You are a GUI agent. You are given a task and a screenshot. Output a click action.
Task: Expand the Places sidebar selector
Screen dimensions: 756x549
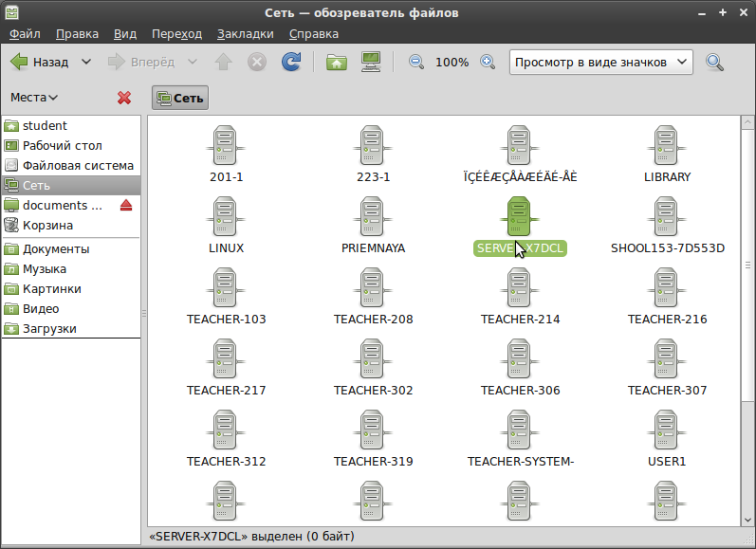tap(34, 98)
